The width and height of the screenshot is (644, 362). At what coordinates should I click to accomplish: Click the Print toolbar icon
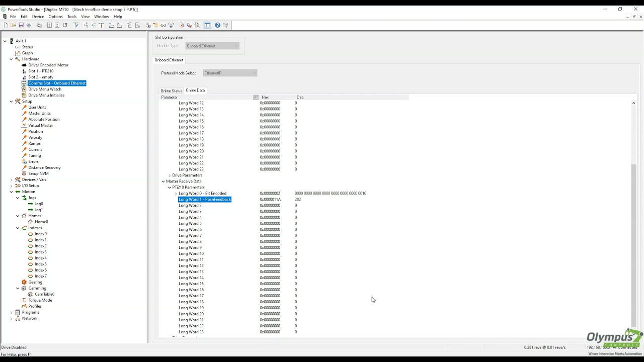click(29, 25)
